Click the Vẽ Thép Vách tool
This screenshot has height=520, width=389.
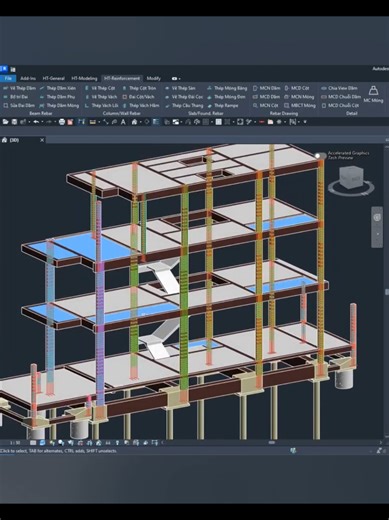coord(101,97)
